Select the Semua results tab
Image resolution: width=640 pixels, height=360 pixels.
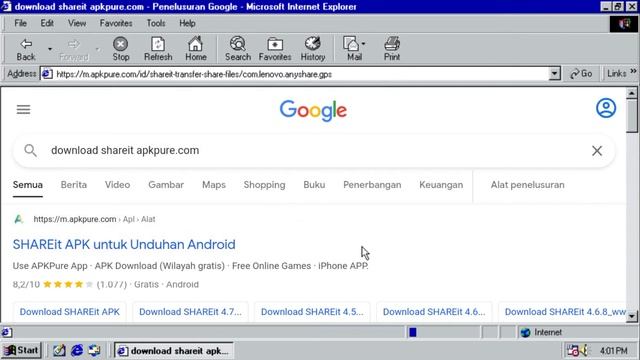(27, 185)
